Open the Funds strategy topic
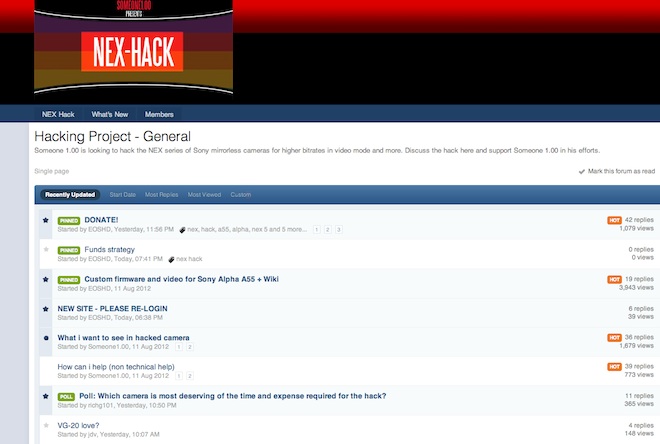The height and width of the screenshot is (444, 660). 109,250
